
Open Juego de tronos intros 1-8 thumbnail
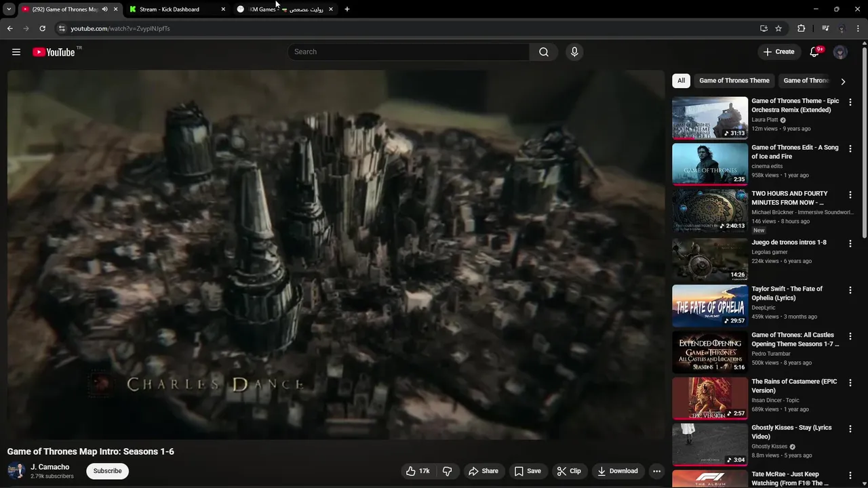[x=710, y=259]
